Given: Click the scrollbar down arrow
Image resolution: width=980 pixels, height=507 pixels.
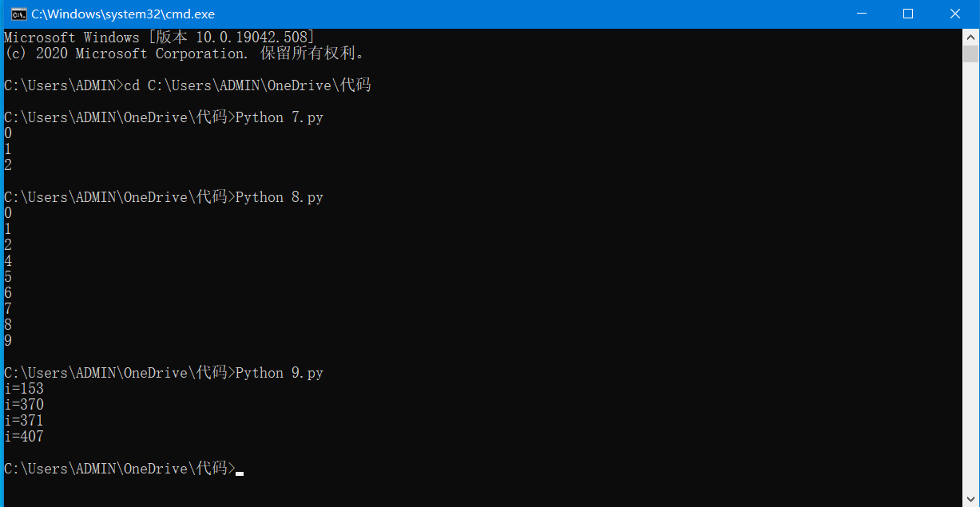Looking at the screenshot, I should click(970, 499).
